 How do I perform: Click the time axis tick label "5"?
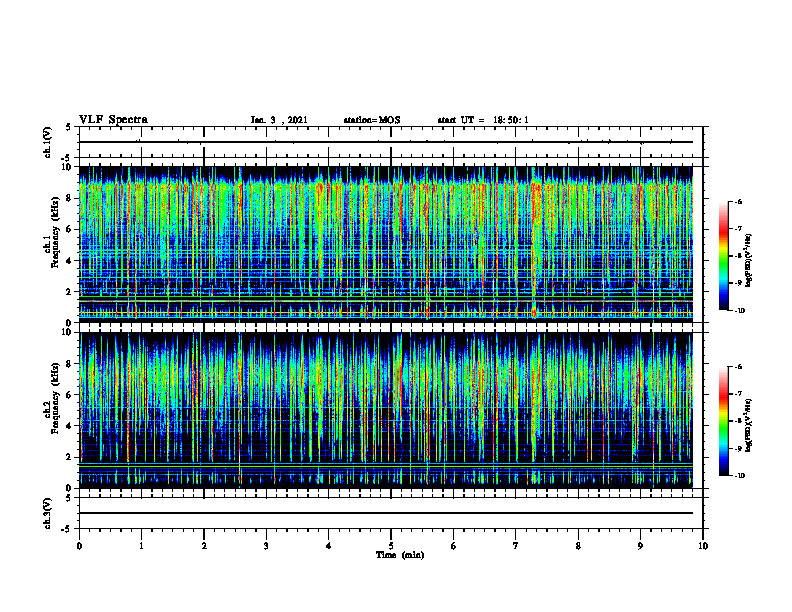[x=391, y=546]
